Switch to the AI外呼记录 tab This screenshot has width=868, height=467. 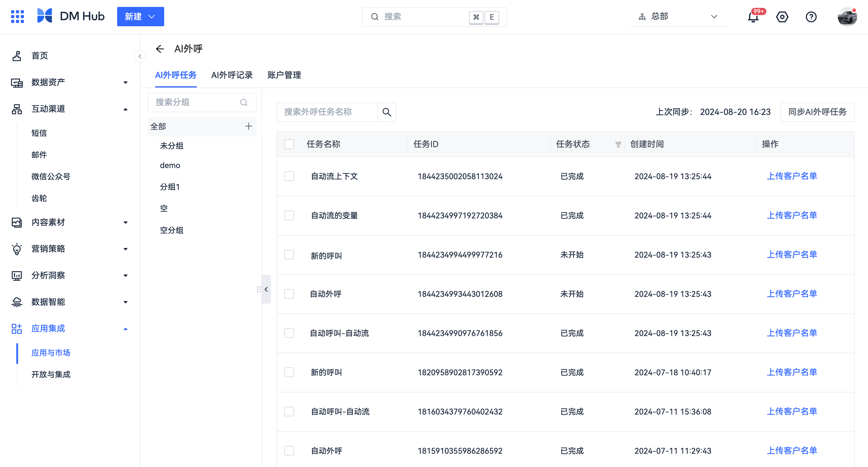232,75
